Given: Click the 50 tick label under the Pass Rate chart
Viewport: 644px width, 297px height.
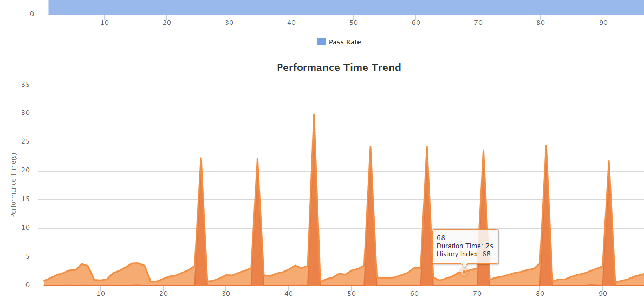Looking at the screenshot, I should [x=354, y=23].
